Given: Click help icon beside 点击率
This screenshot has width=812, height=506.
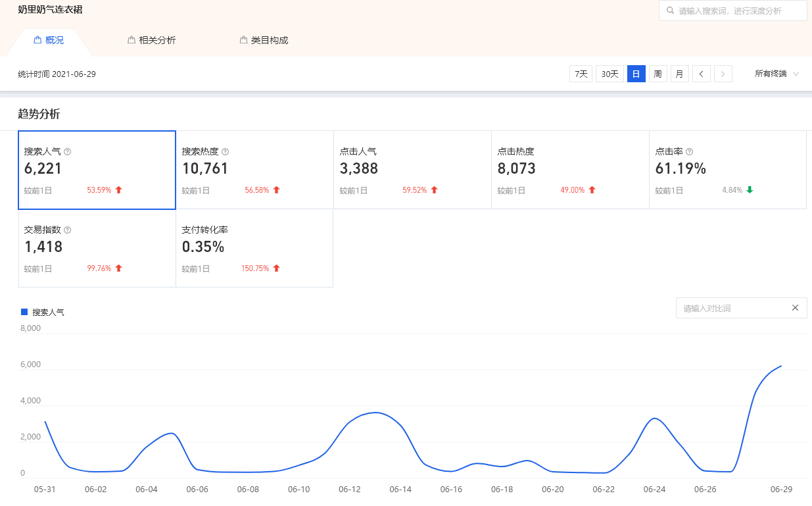Looking at the screenshot, I should coord(690,151).
